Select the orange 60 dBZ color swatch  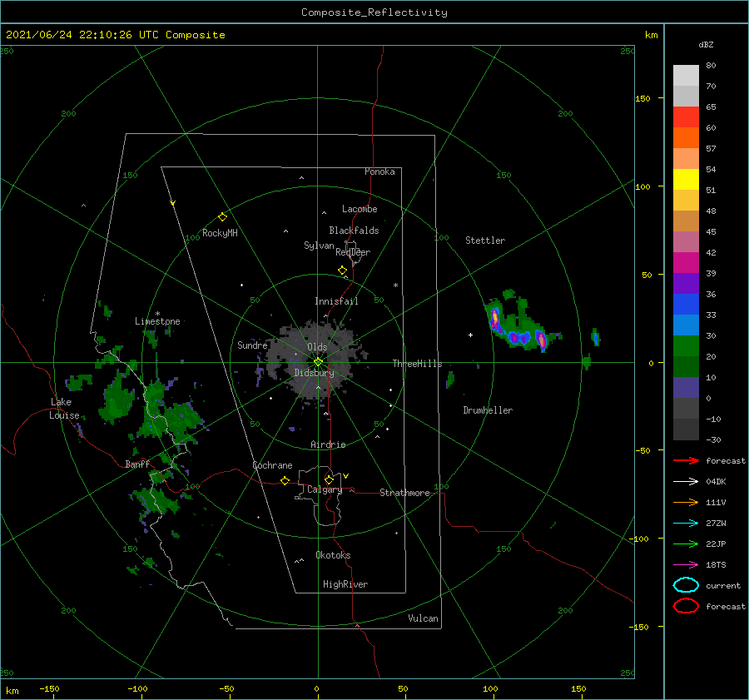pyautogui.click(x=686, y=137)
